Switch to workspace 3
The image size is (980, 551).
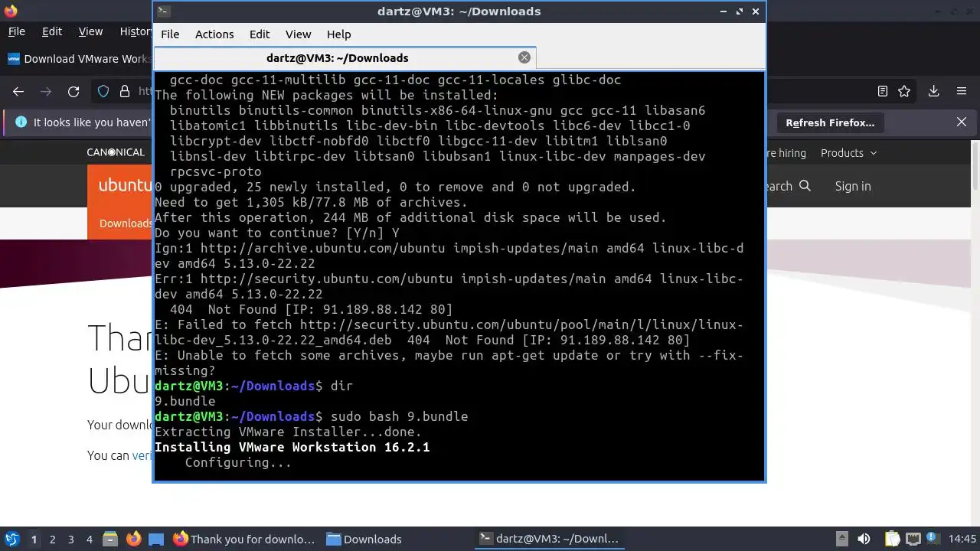[70, 539]
